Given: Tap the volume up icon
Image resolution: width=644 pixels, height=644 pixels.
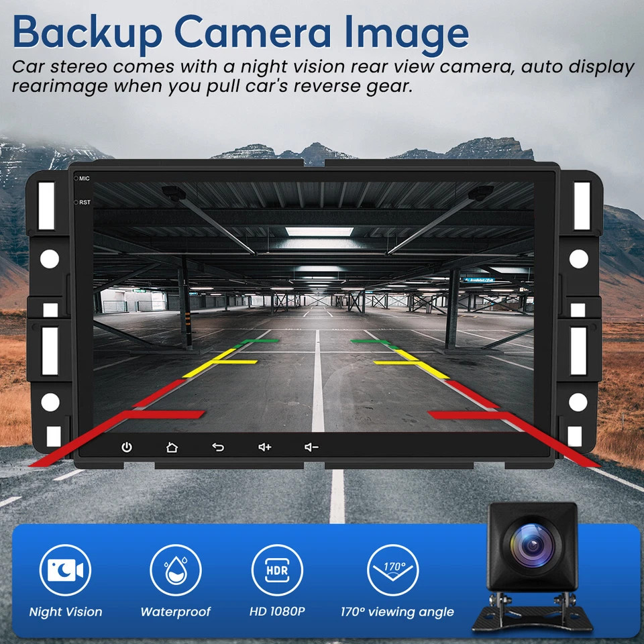Looking at the screenshot, I should coord(265,447).
